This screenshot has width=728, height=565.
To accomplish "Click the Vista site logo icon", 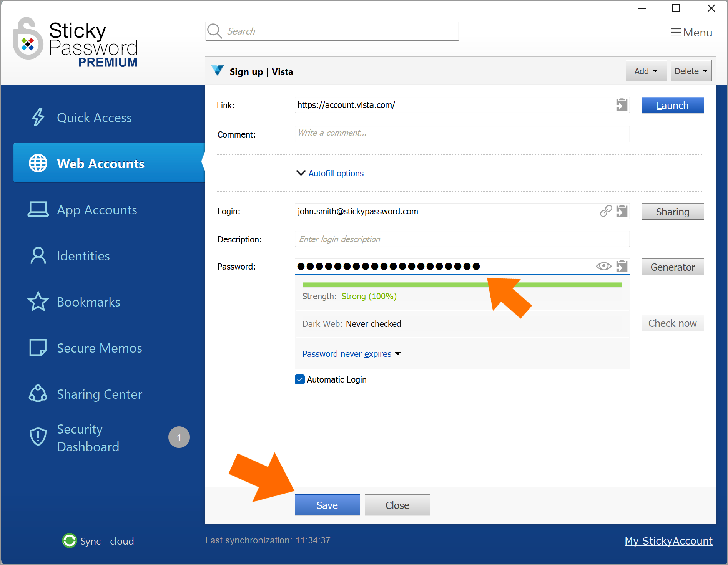I will [x=218, y=70].
